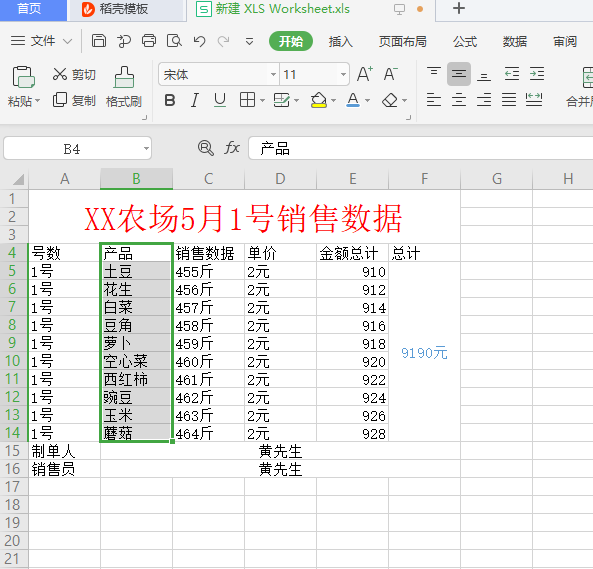Screen dimensions: 593x569
Task: Click the magnifier zoom icon beside fx
Action: click(x=205, y=148)
